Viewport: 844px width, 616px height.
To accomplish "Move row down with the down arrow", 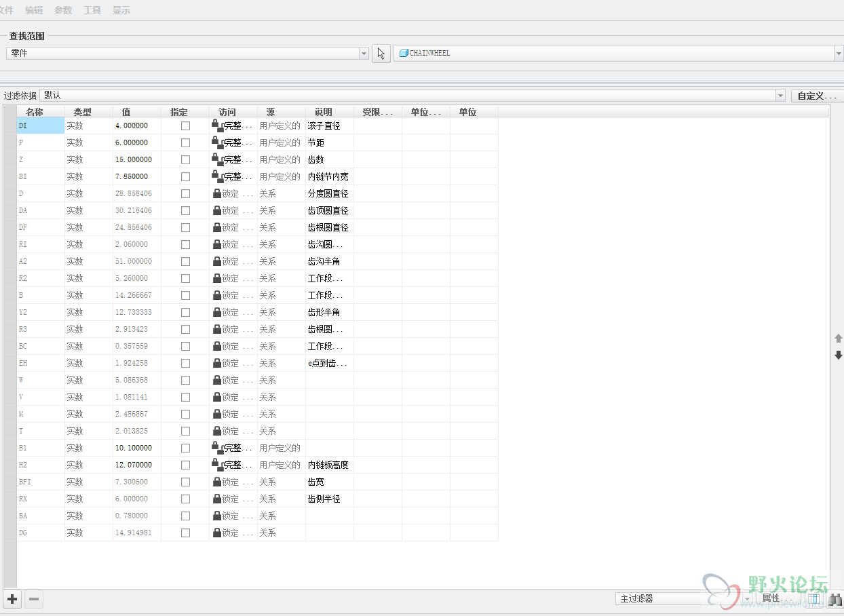I will click(838, 355).
